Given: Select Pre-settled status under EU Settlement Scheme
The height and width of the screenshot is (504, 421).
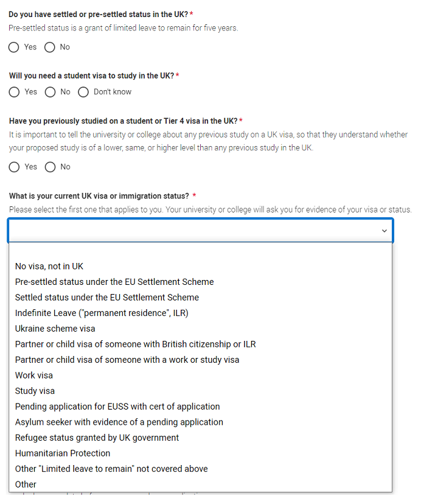Looking at the screenshot, I should pos(114,282).
